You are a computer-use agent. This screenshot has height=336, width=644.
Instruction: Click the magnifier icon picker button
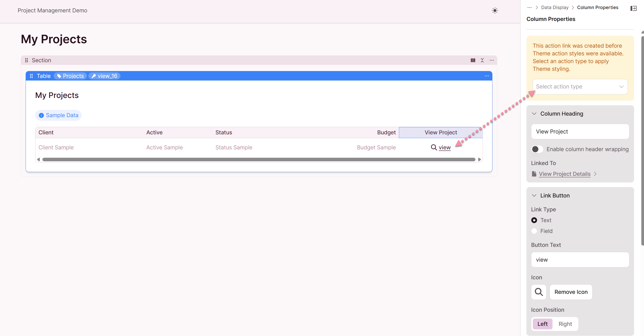coord(539,292)
